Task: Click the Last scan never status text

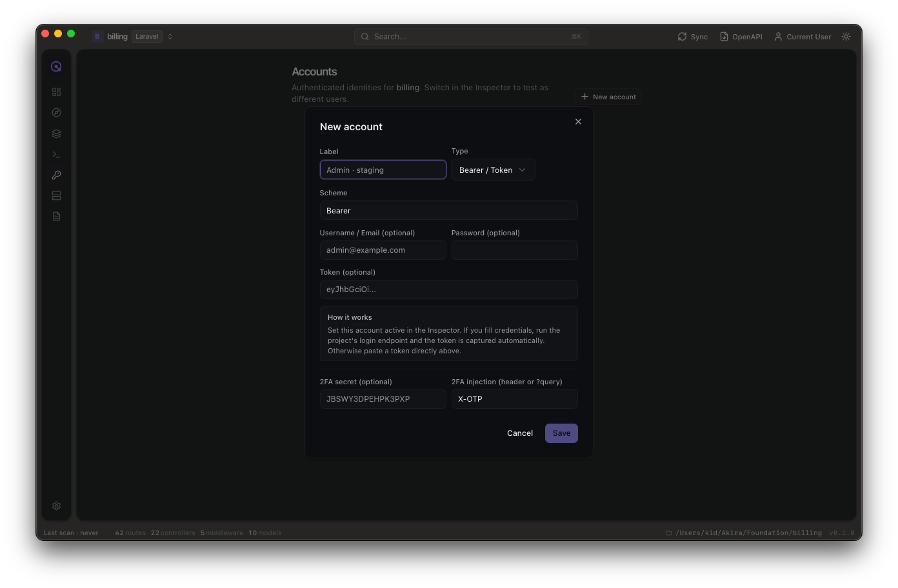Action: pyautogui.click(x=71, y=533)
